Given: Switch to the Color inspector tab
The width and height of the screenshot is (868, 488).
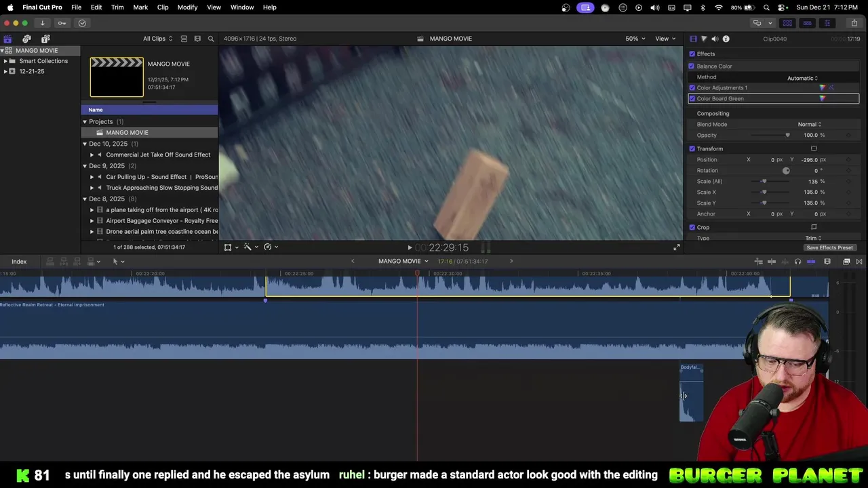Looking at the screenshot, I should pos(704,39).
